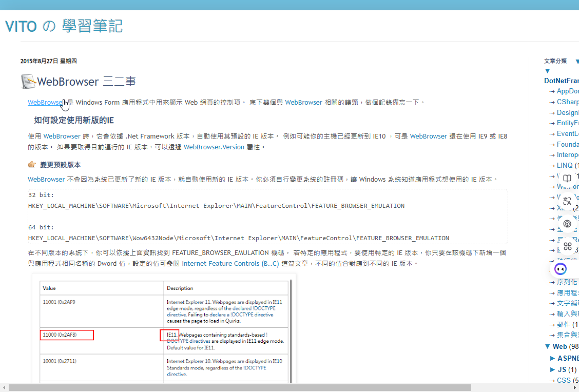Open the JS subcategory link
This screenshot has width=579, height=392.
[562, 369]
